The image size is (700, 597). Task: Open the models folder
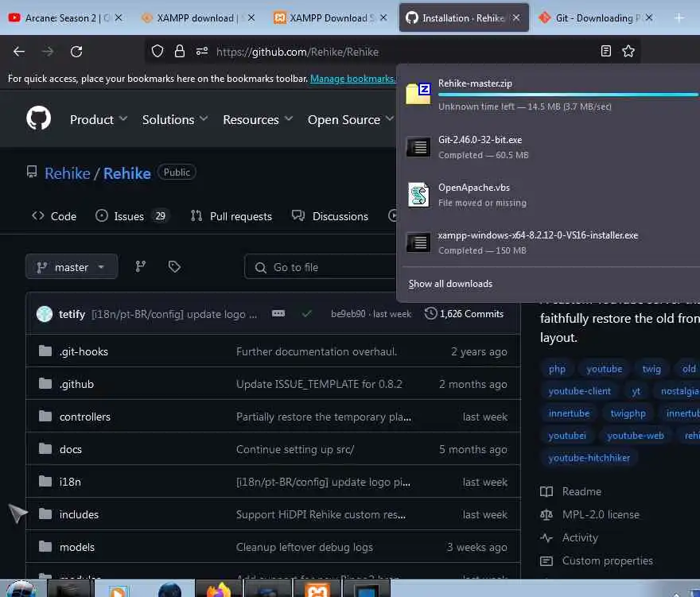coord(77,547)
